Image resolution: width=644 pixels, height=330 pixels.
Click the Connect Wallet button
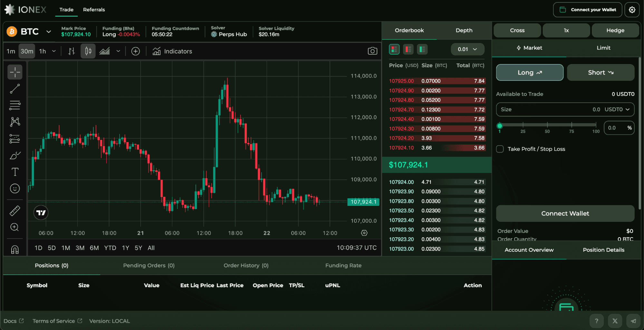pyautogui.click(x=565, y=213)
